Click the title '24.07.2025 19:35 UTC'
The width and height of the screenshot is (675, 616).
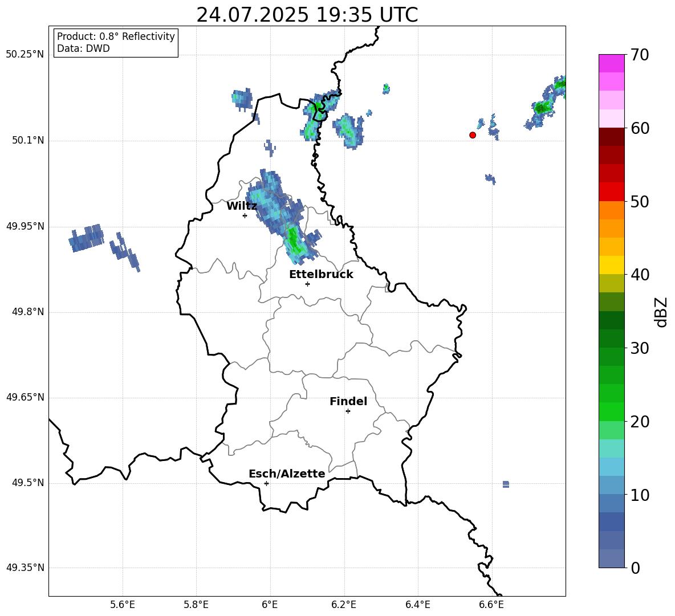tap(307, 15)
